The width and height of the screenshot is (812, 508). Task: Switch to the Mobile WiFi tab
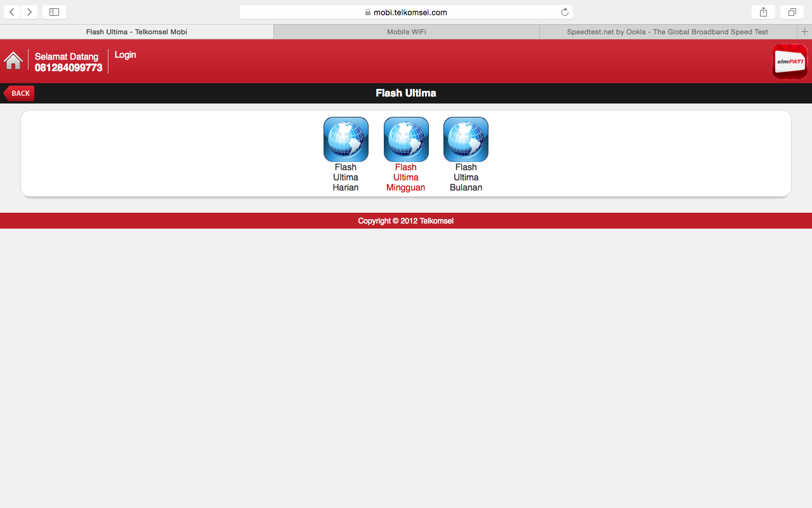point(407,32)
